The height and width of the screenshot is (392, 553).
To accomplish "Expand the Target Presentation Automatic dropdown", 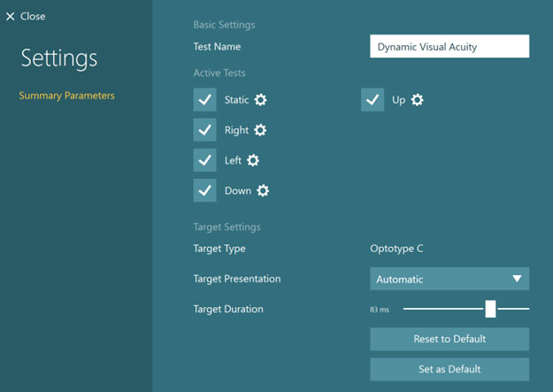I will [x=449, y=279].
